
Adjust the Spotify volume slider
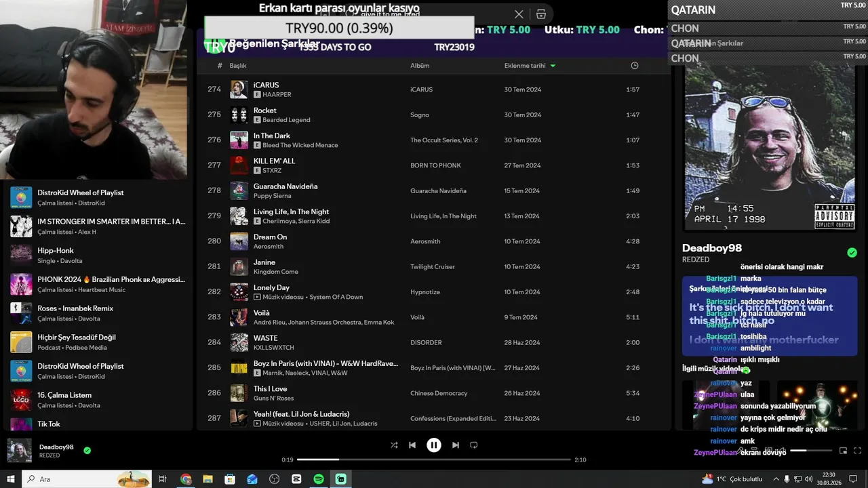coord(810,451)
